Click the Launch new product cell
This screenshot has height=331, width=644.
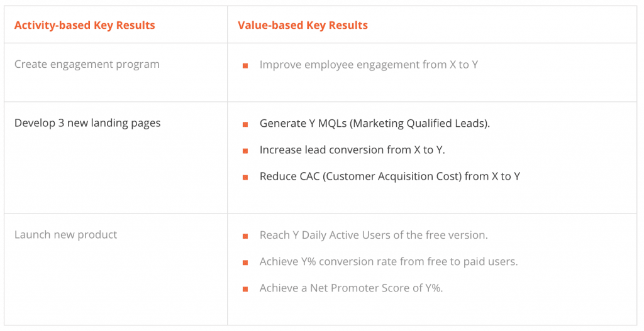[x=65, y=235]
